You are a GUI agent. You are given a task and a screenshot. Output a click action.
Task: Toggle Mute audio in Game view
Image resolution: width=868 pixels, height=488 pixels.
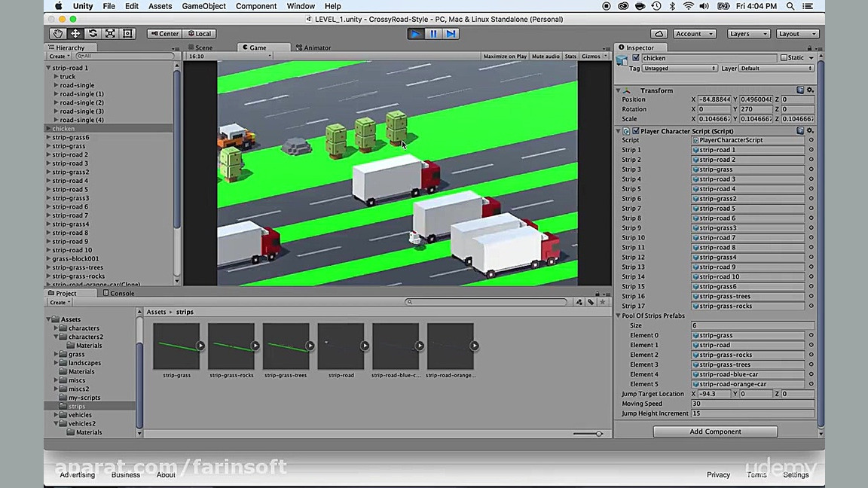(546, 56)
